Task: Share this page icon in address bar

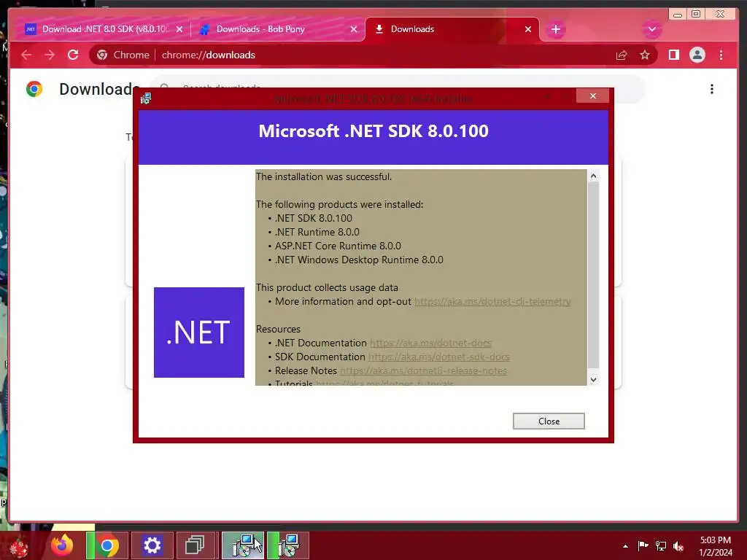Action: pyautogui.click(x=622, y=55)
